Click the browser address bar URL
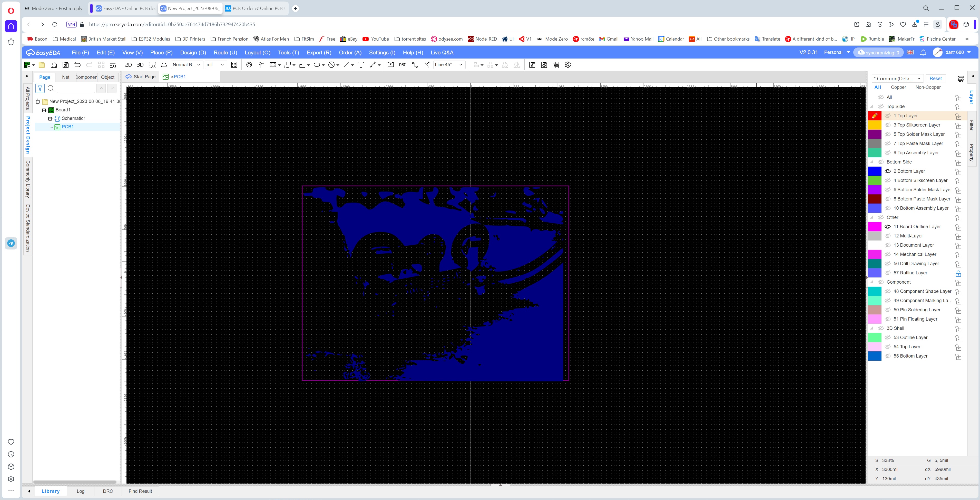This screenshot has width=980, height=500. click(172, 24)
